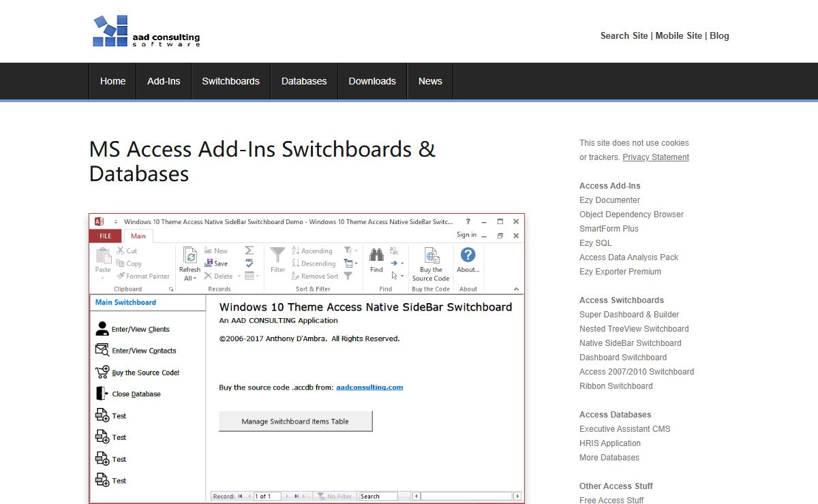The width and height of the screenshot is (818, 504).
Task: Open the Delete dropdown arrow
Action: point(239,277)
